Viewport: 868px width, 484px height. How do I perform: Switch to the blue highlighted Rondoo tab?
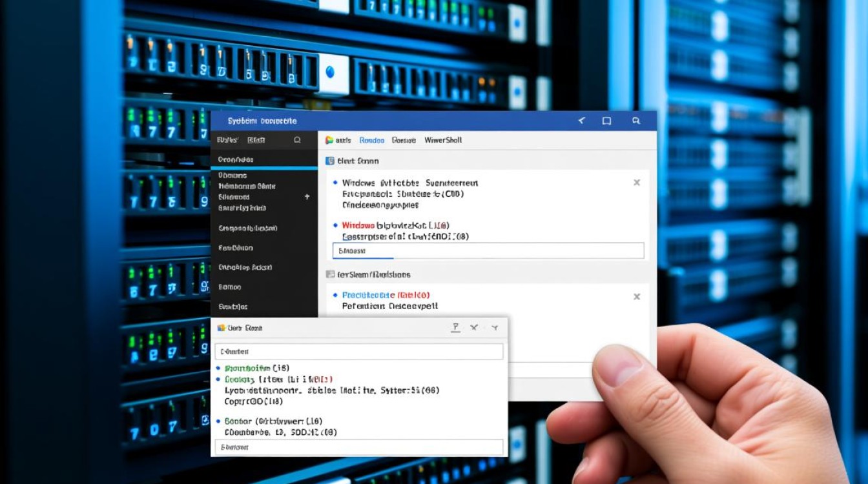pos(371,140)
